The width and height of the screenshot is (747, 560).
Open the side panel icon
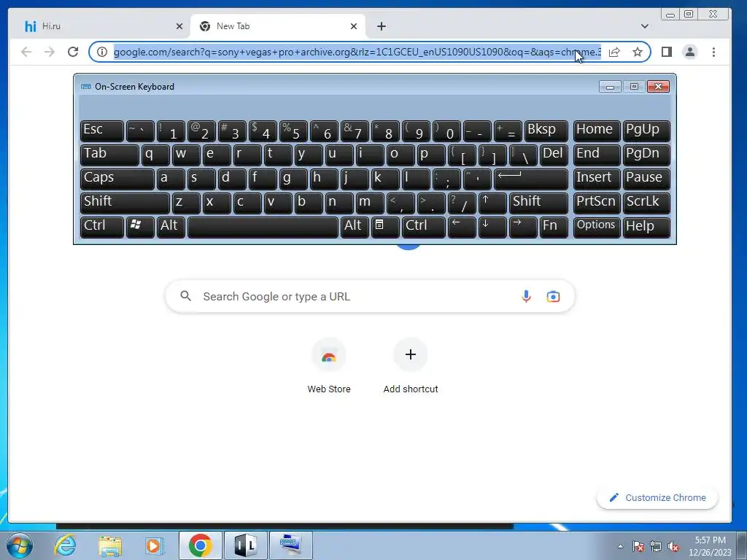click(667, 52)
